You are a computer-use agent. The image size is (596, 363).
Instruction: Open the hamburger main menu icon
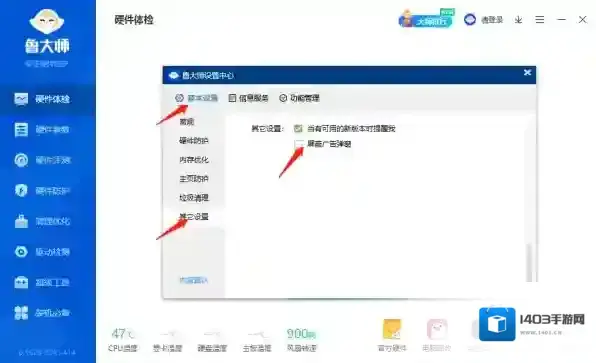pos(540,19)
